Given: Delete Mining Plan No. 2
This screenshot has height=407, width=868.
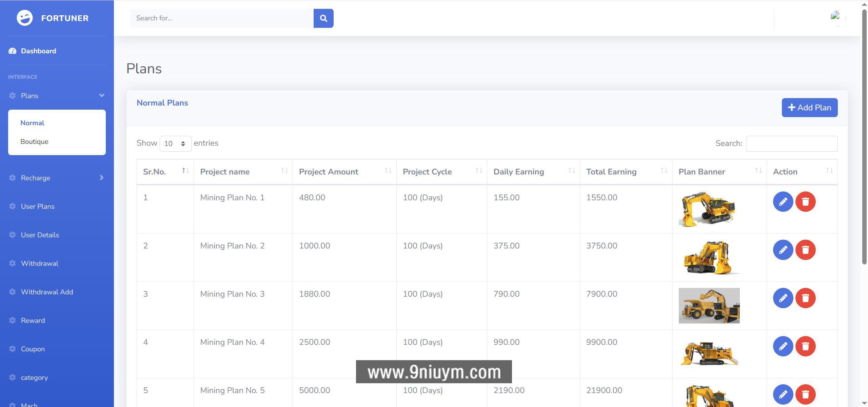Looking at the screenshot, I should point(805,250).
